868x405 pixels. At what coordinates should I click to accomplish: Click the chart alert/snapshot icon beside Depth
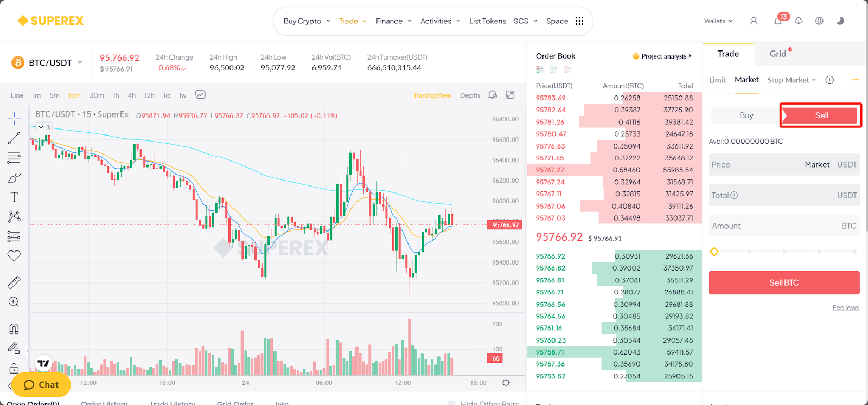point(493,95)
